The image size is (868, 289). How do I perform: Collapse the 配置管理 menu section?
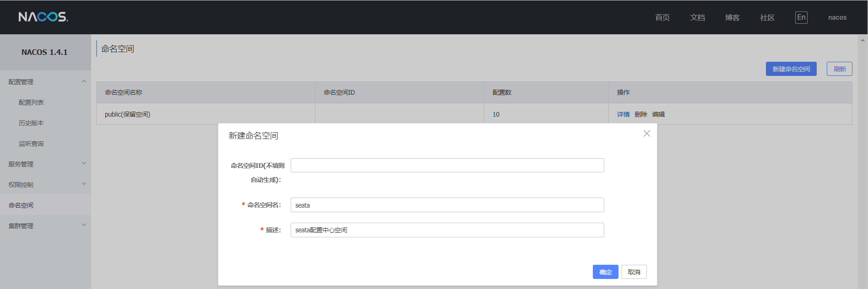pyautogui.click(x=84, y=82)
